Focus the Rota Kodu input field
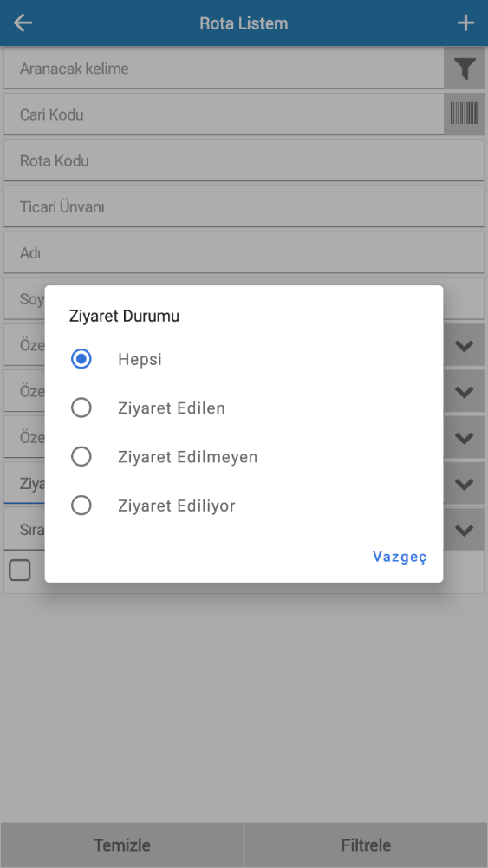This screenshot has width=488, height=868. coord(244,160)
